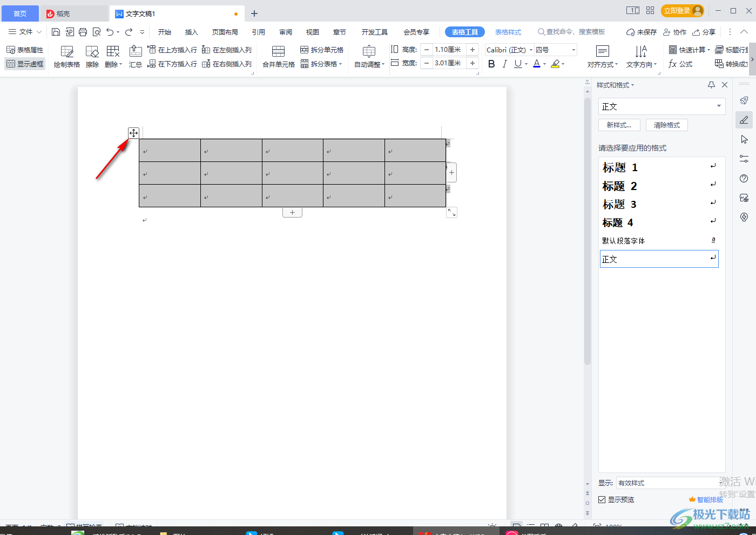Open the File (文件) menu
756x535 pixels.
(25, 32)
